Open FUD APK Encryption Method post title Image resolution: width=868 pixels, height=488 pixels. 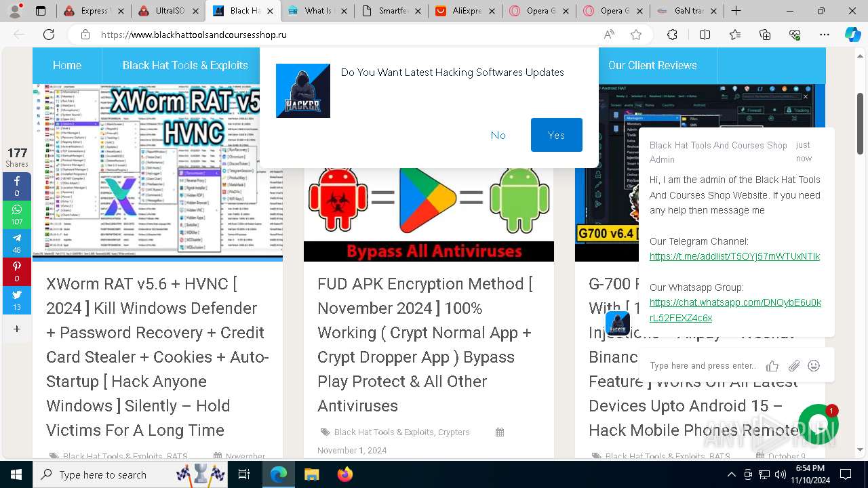point(426,344)
